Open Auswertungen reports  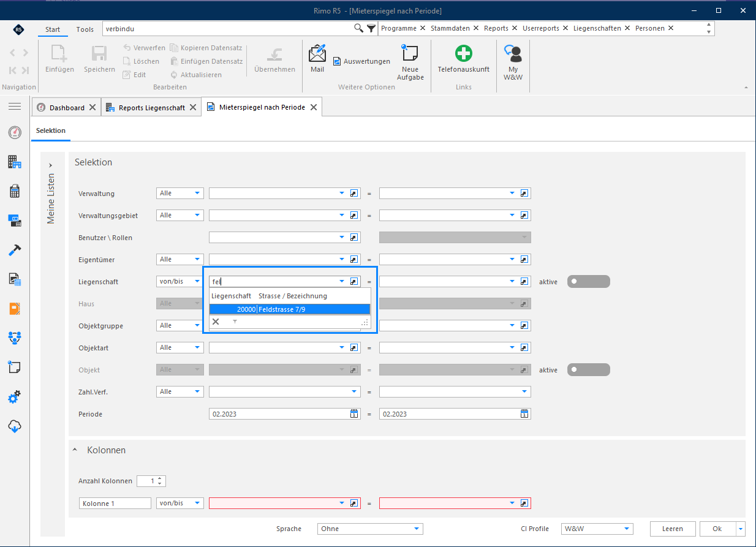361,61
